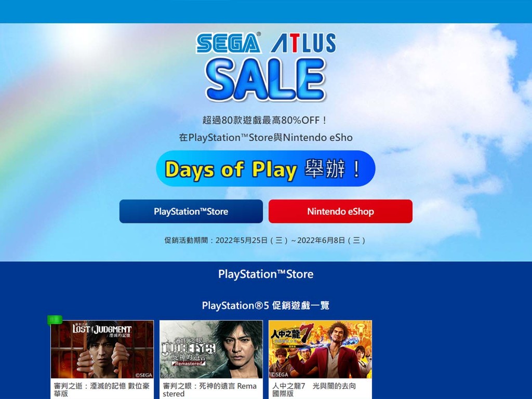Click the promotion period date text
This screenshot has height=399, width=532.
[x=265, y=241]
